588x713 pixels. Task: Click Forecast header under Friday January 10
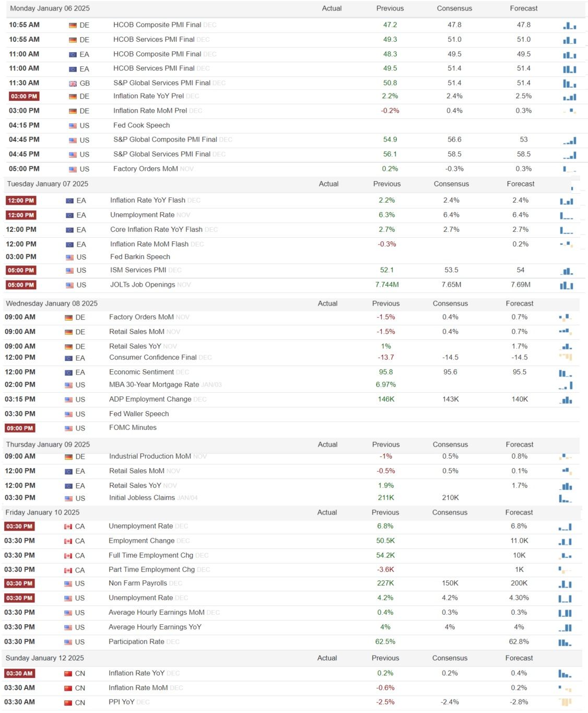(x=519, y=512)
